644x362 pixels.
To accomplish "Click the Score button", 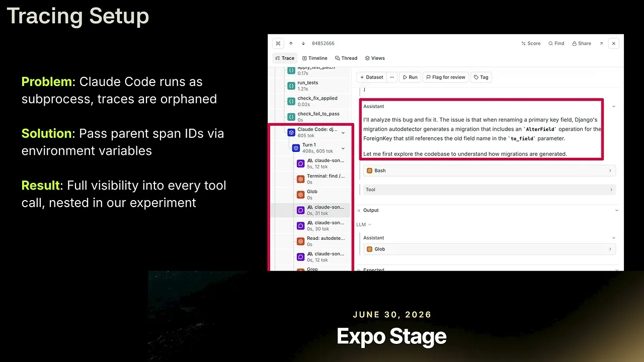I will (x=531, y=43).
